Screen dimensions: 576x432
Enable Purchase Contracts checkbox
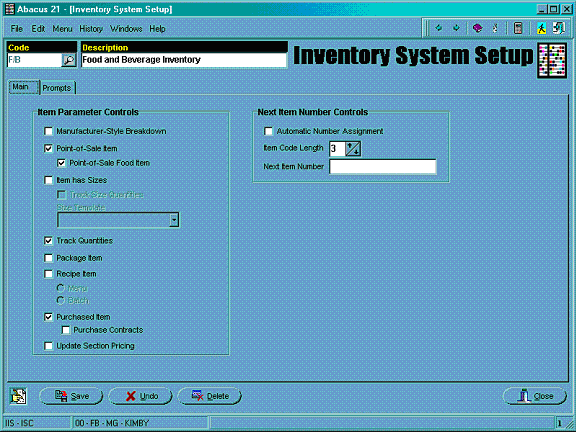66,330
